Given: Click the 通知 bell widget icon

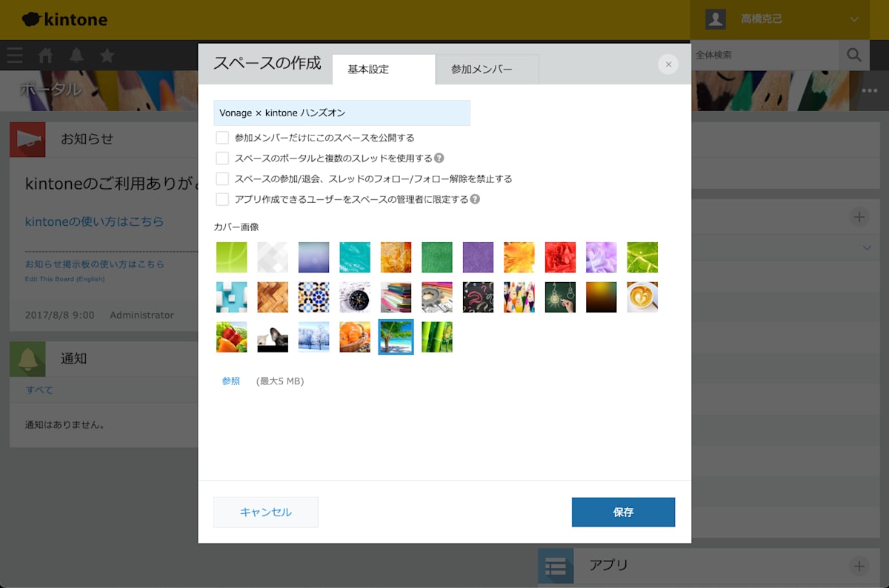Looking at the screenshot, I should [27, 359].
